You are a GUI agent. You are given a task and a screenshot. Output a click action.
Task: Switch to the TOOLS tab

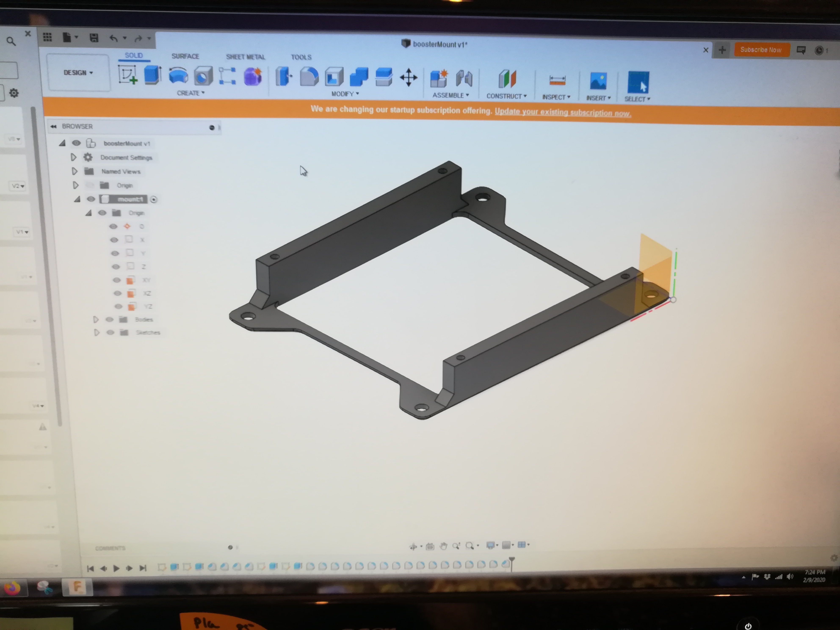click(x=301, y=57)
